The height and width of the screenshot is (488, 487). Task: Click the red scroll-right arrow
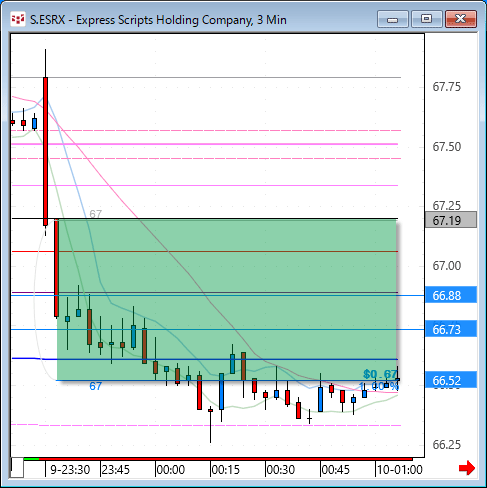[467, 468]
